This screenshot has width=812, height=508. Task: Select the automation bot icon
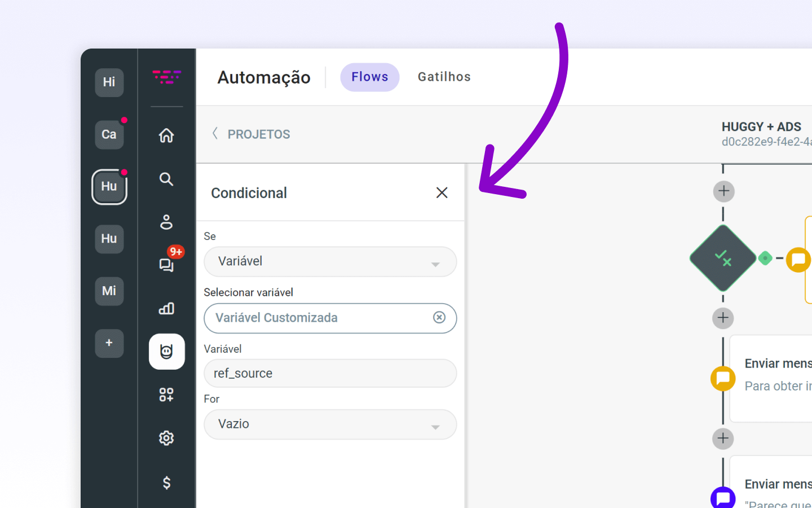click(166, 352)
